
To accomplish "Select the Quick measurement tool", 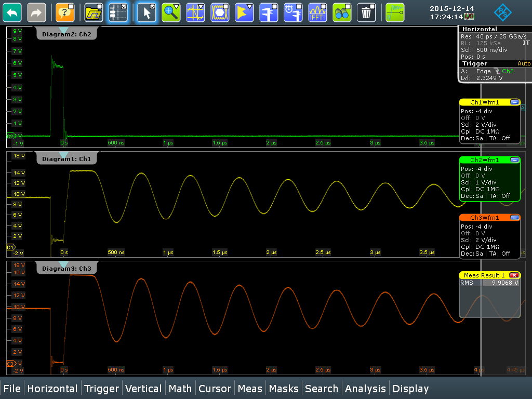I will [293, 12].
